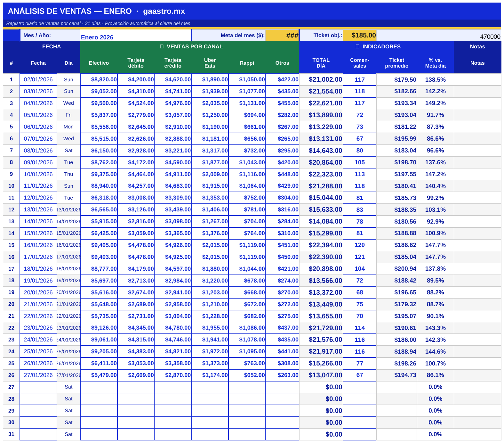Click Tarjeta crédito value $4,821.00

coord(173,351)
